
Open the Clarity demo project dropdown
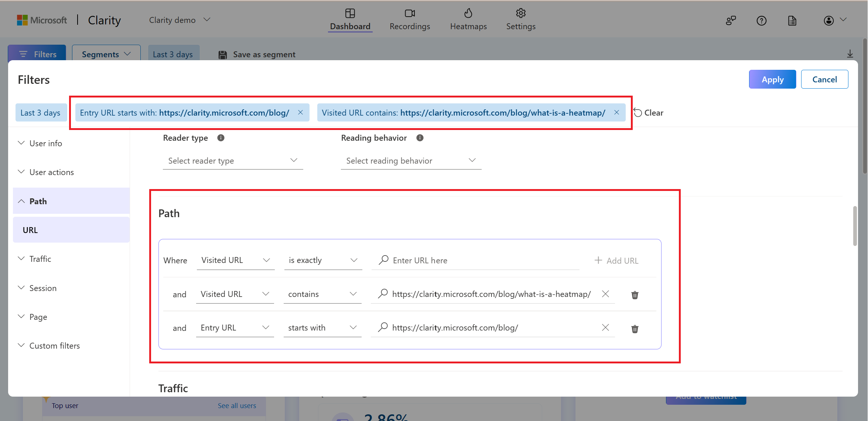[x=180, y=20]
